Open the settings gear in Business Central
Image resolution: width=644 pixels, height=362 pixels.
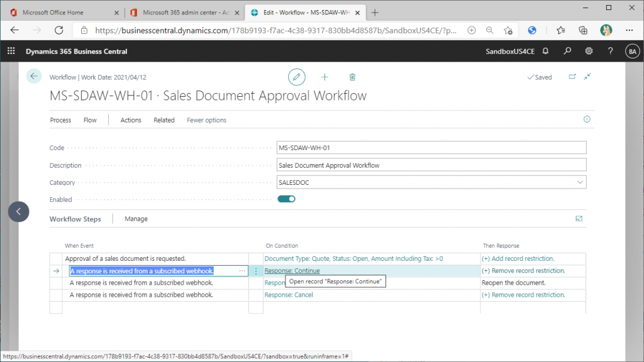[x=589, y=51]
